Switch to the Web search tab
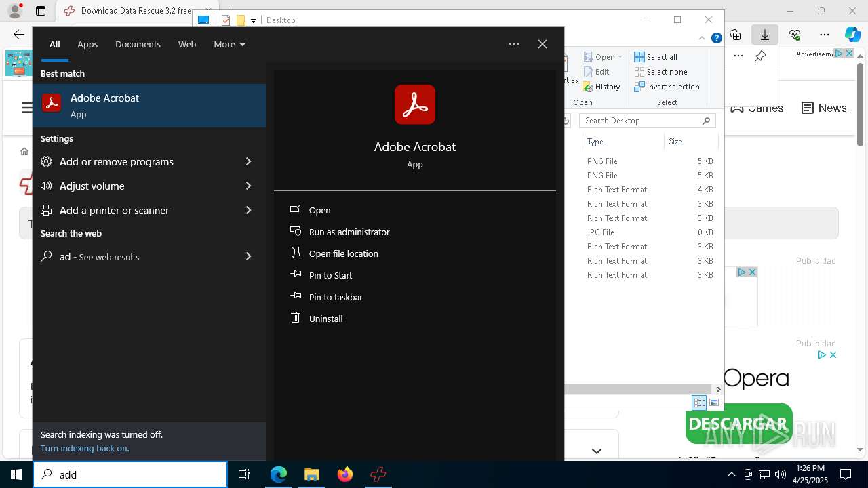Image resolution: width=868 pixels, height=488 pixels. (x=187, y=44)
